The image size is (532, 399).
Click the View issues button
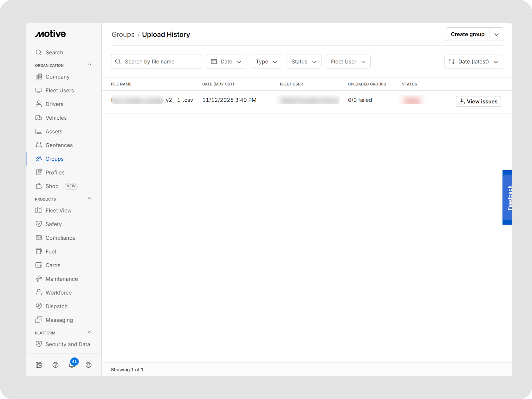(478, 102)
